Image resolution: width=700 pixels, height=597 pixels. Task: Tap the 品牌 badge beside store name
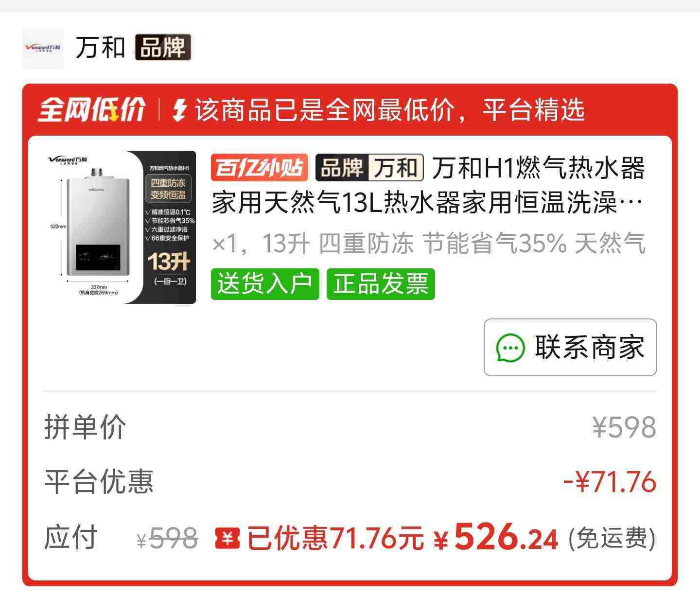[163, 48]
